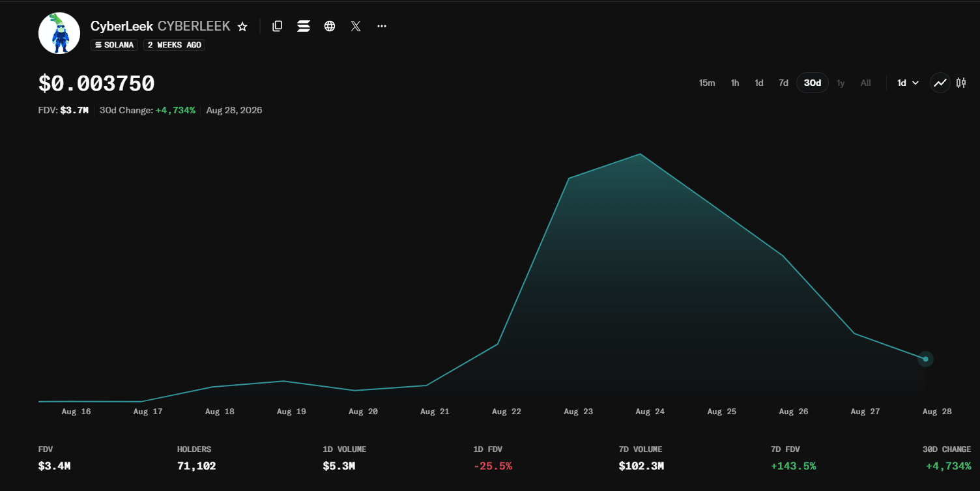This screenshot has width=980, height=491.
Task: Select the 7d time range
Action: tap(783, 83)
